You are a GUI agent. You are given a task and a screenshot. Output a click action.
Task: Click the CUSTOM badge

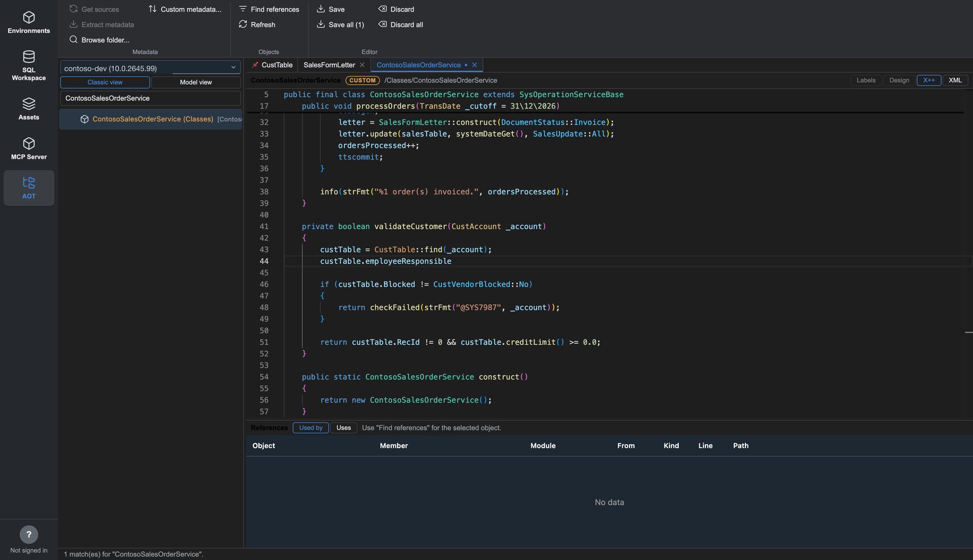click(362, 80)
